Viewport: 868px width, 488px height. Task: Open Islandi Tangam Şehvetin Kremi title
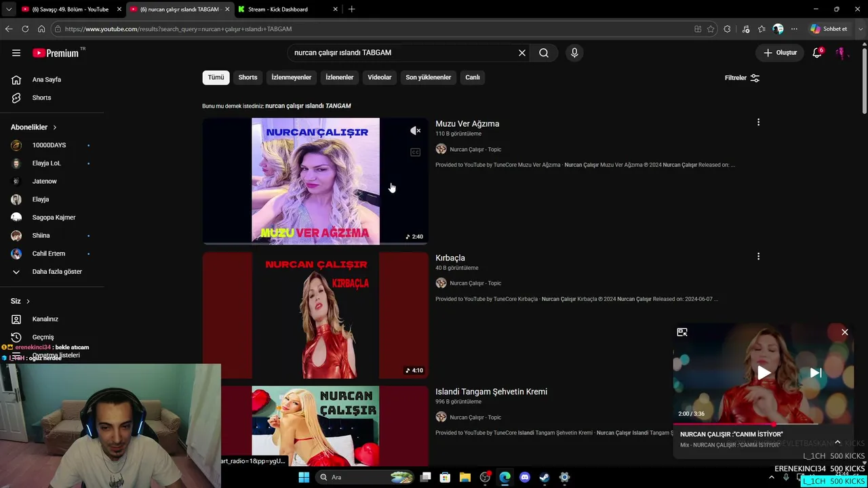pos(491,392)
